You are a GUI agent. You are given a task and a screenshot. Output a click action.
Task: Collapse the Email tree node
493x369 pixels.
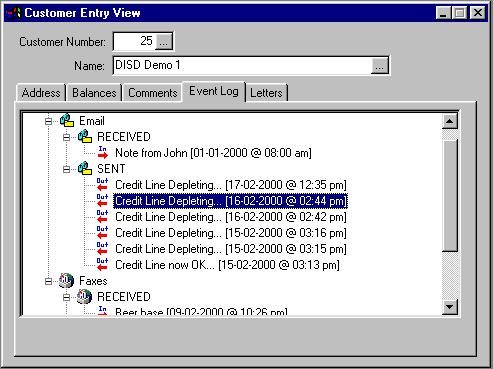(48, 121)
